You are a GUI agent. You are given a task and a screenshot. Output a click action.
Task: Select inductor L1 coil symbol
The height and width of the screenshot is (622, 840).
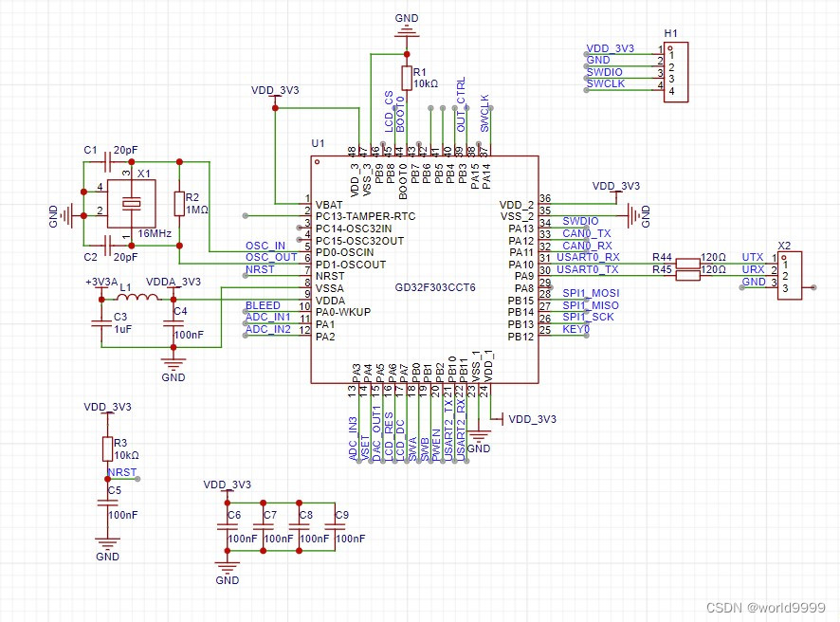click(138, 296)
